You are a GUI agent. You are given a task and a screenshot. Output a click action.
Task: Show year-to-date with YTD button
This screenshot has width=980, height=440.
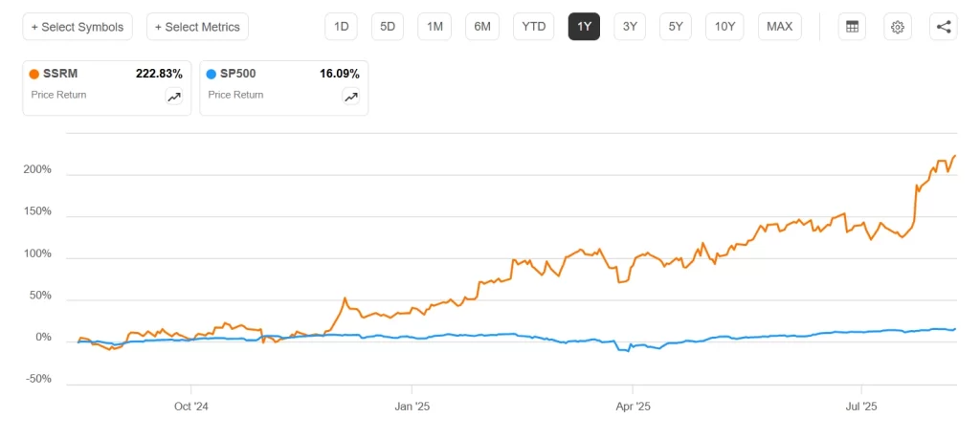pos(533,27)
